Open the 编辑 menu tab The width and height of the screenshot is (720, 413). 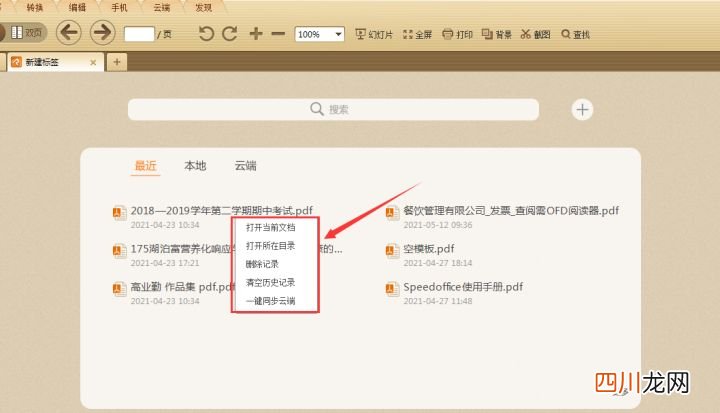[x=77, y=7]
